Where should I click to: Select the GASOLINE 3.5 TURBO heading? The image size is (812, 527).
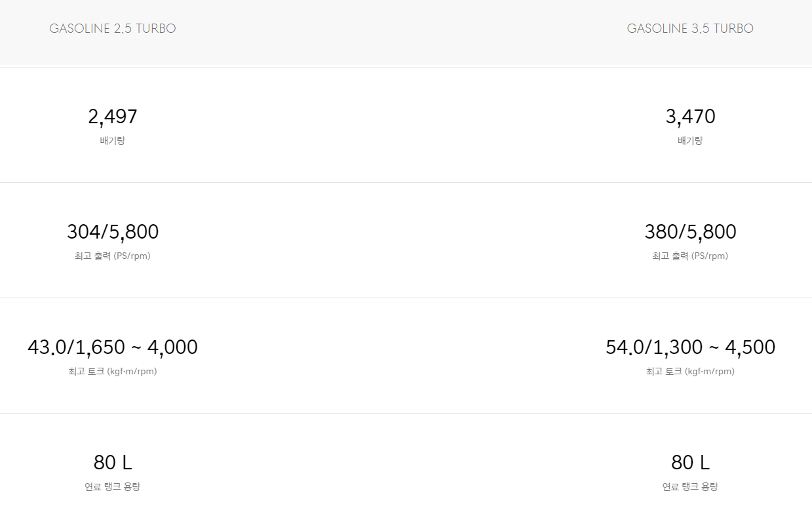(x=690, y=29)
